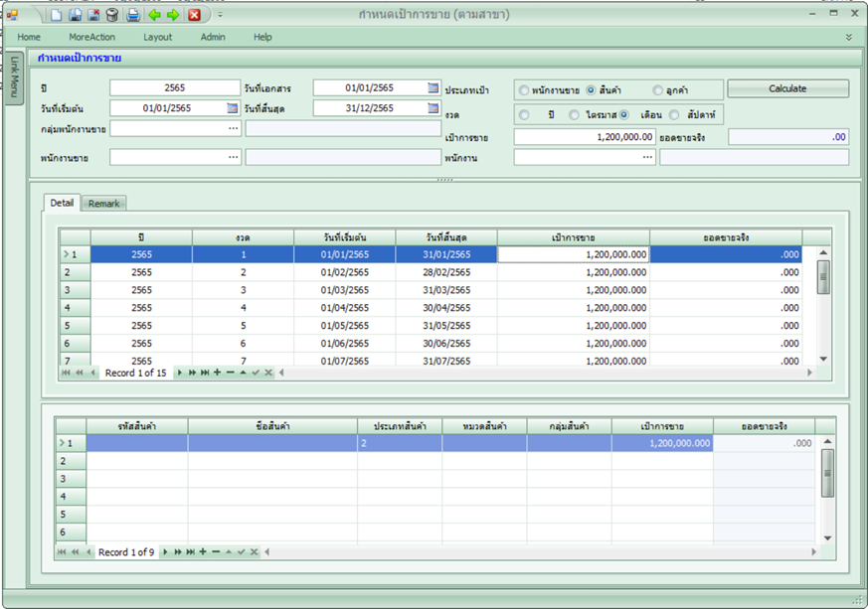Viewport: 868px width, 609px height.
Task: Open the Link Menu side panel
Action: click(x=16, y=76)
